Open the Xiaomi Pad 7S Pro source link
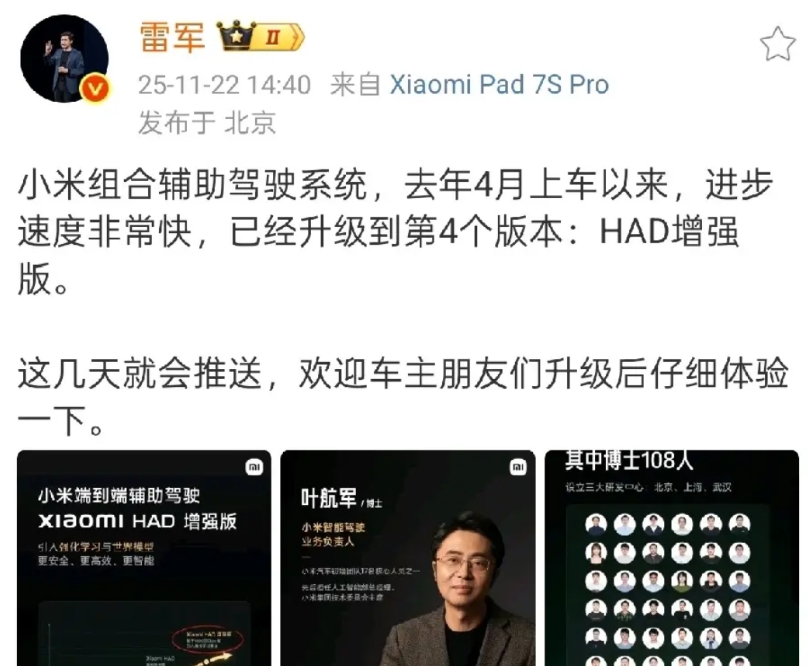The width and height of the screenshot is (808, 666). click(499, 85)
